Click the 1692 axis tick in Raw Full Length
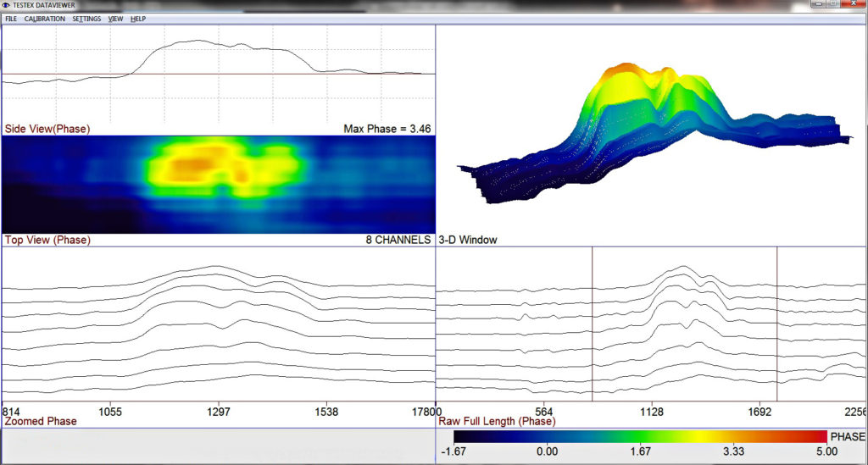 (759, 412)
